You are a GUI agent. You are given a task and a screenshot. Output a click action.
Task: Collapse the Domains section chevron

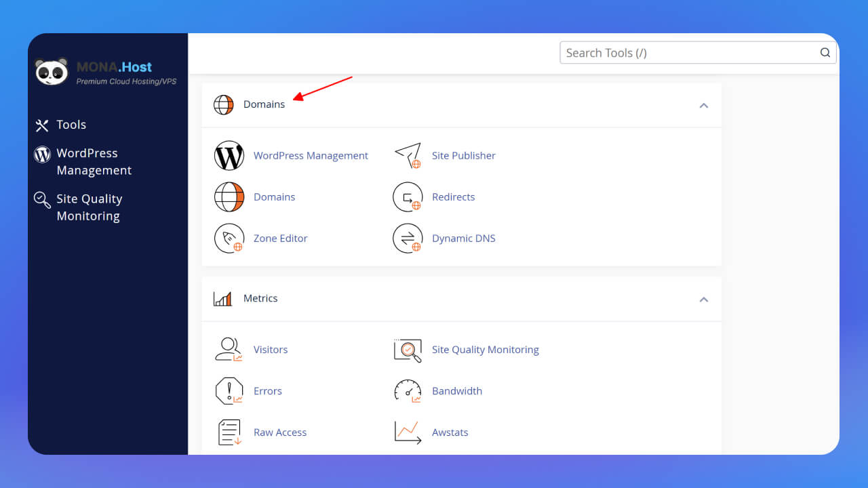click(704, 106)
